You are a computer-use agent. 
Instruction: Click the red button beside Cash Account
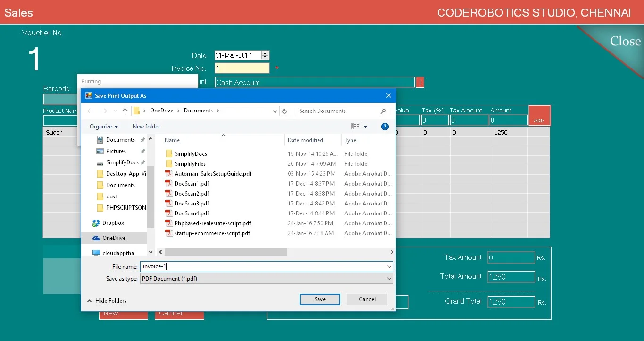click(420, 82)
